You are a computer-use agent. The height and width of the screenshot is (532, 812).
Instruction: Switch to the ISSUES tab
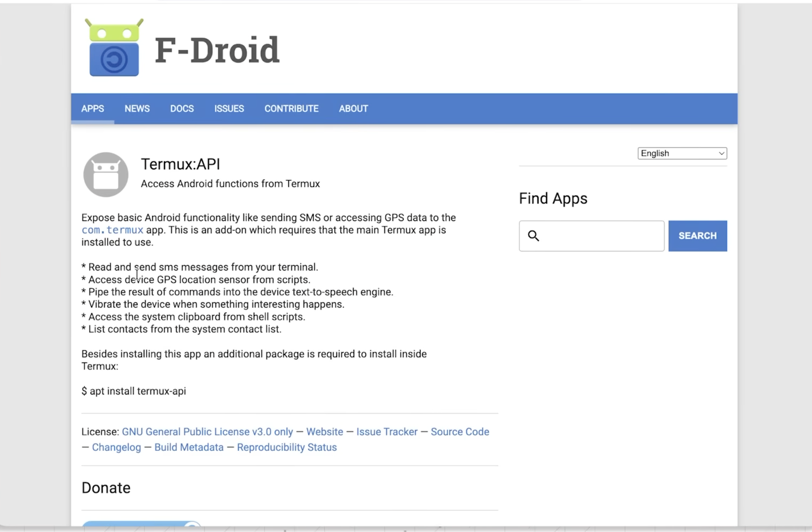click(x=229, y=109)
